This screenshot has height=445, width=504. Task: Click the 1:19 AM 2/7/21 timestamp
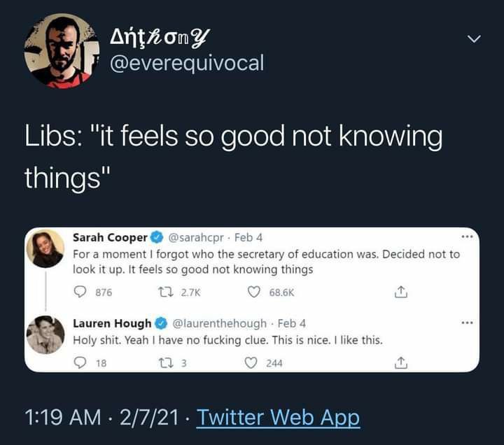[103, 418]
